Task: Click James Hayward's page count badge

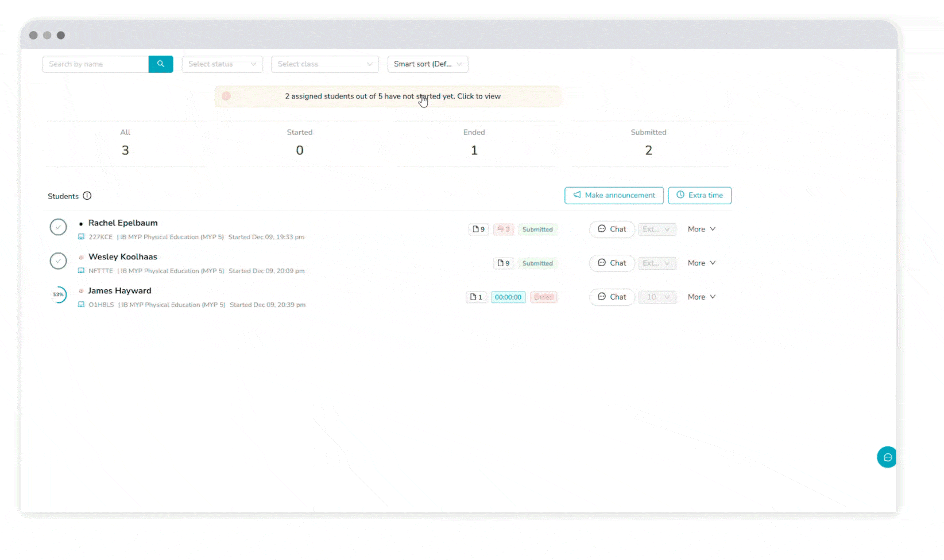Action: click(x=476, y=297)
